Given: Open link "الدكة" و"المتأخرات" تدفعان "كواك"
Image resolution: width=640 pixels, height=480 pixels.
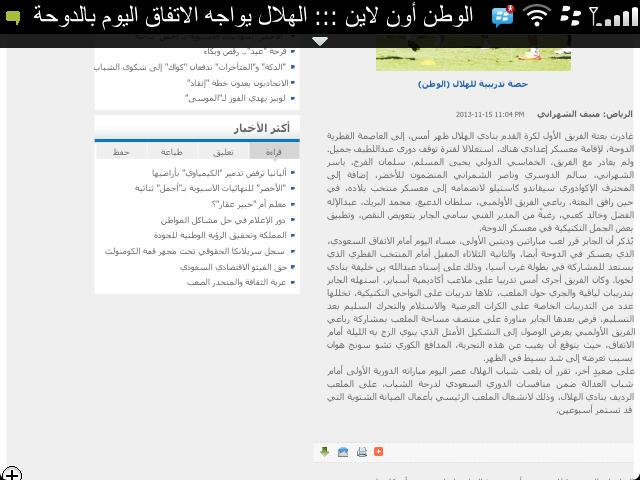Looking at the screenshot, I should (x=190, y=67).
